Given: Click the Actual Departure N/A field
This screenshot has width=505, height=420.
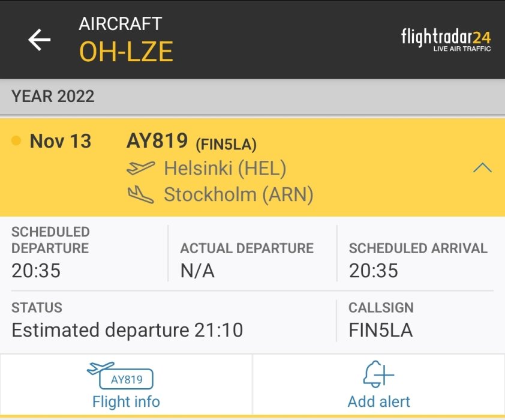Looking at the screenshot, I should click(x=197, y=271).
